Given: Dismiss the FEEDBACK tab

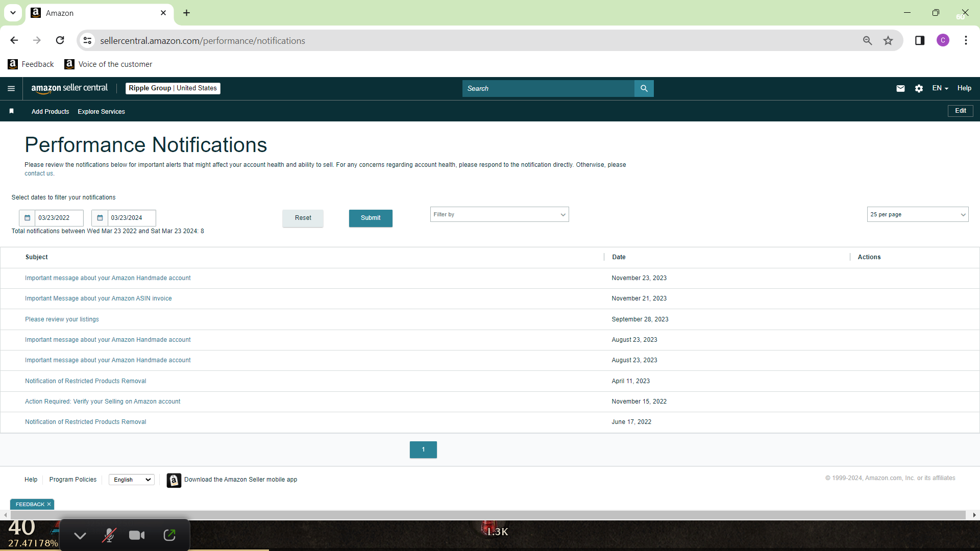Looking at the screenshot, I should point(49,505).
